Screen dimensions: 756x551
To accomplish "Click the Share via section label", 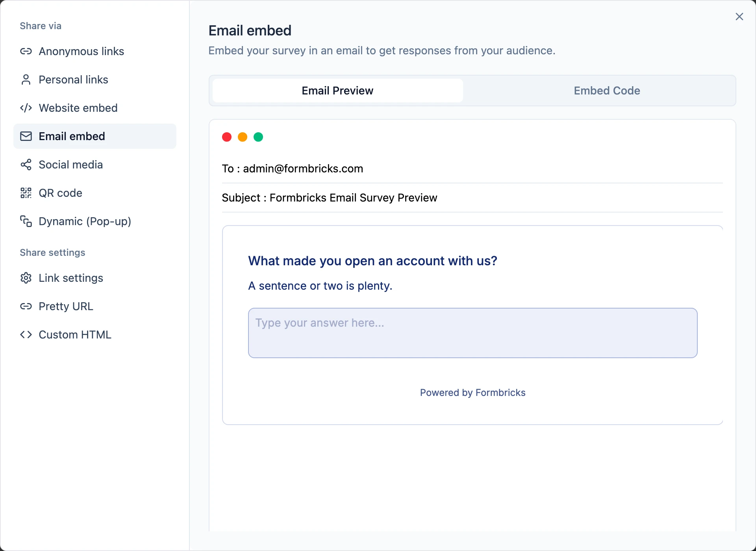I will pos(41,26).
